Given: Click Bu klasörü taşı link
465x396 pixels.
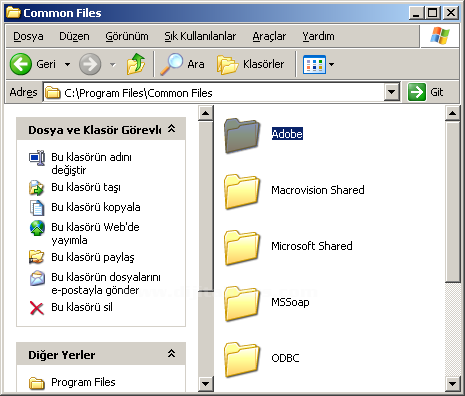Looking at the screenshot, I should 86,187.
